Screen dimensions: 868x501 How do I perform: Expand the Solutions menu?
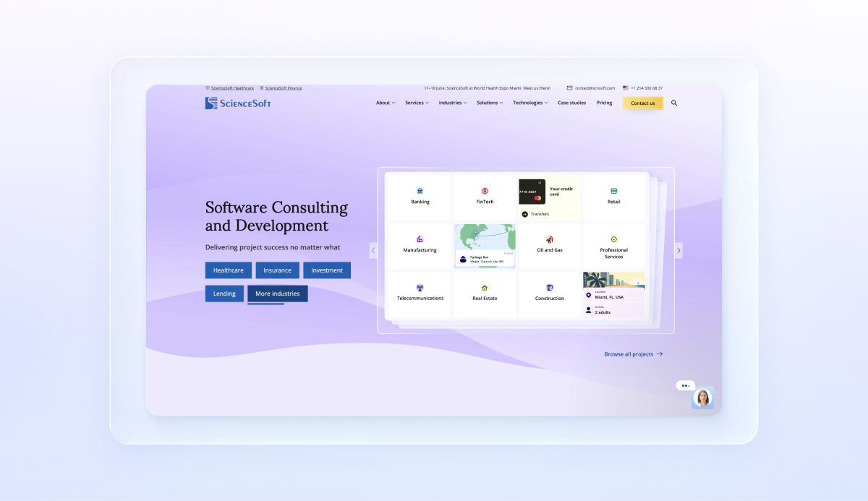490,103
